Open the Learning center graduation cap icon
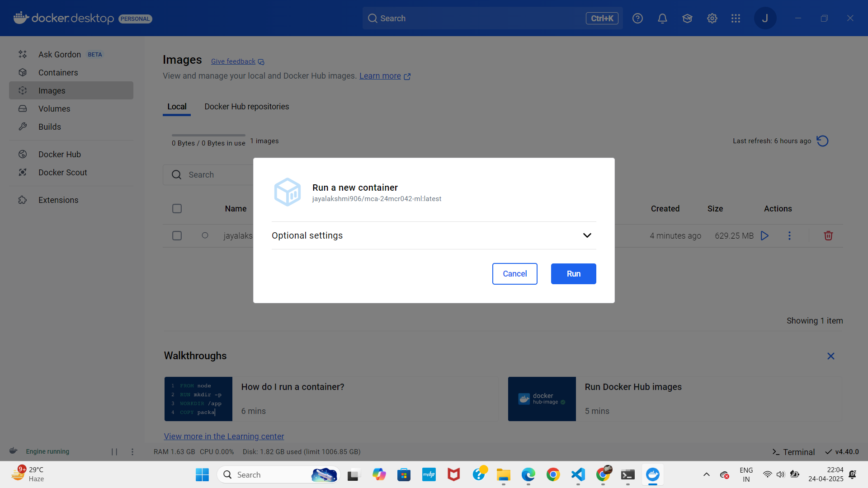This screenshot has width=868, height=488. (x=687, y=18)
